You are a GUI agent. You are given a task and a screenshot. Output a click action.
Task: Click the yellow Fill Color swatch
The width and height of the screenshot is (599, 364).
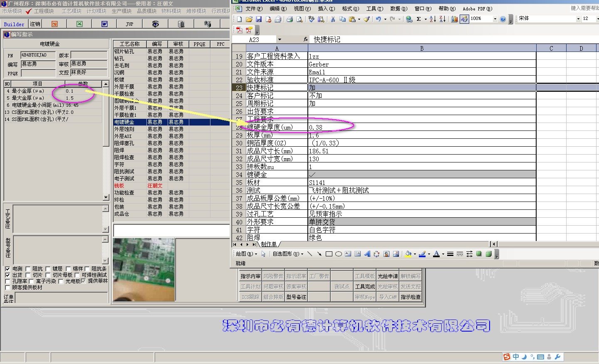(x=408, y=254)
